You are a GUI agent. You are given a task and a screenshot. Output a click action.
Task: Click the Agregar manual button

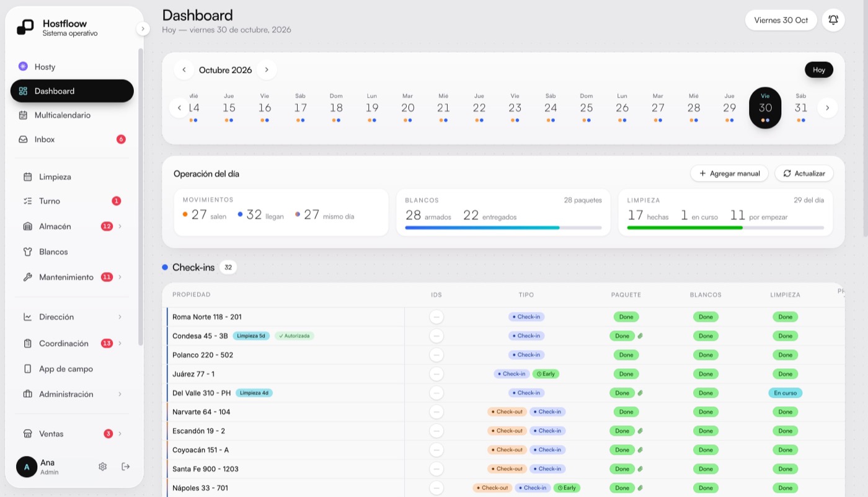point(729,174)
